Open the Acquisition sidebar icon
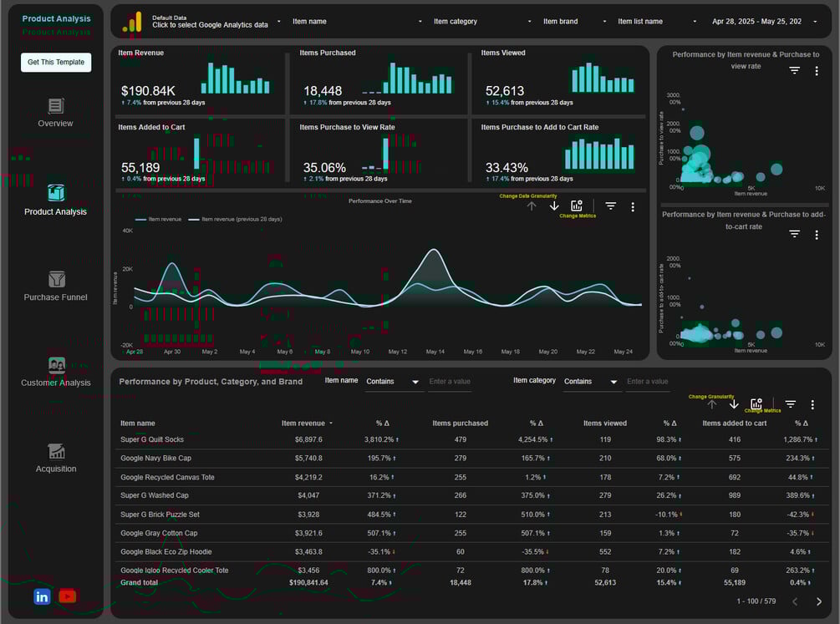The width and height of the screenshot is (840, 624). (56, 451)
